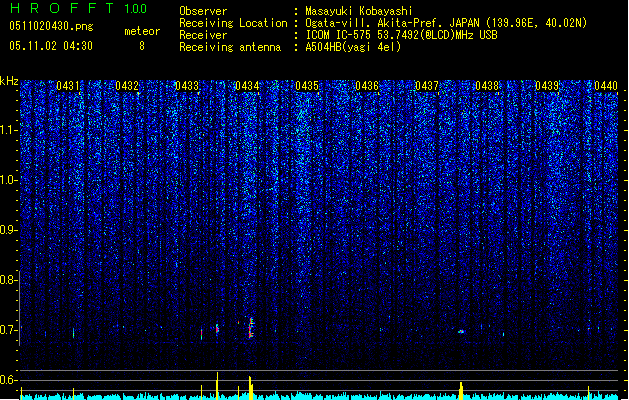The width and height of the screenshot is (629, 400).
Task: Click the kHz axis unit label
Action: point(9,81)
